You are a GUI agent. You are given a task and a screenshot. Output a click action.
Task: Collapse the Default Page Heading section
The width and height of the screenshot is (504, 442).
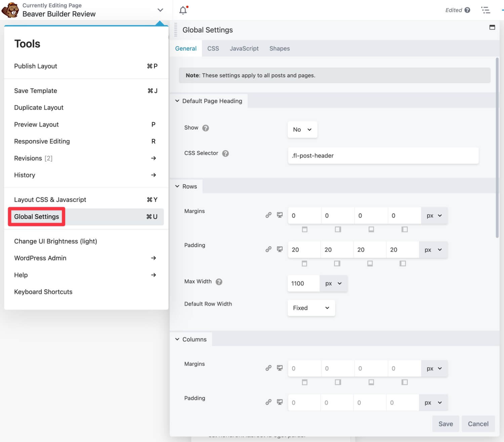coord(209,101)
